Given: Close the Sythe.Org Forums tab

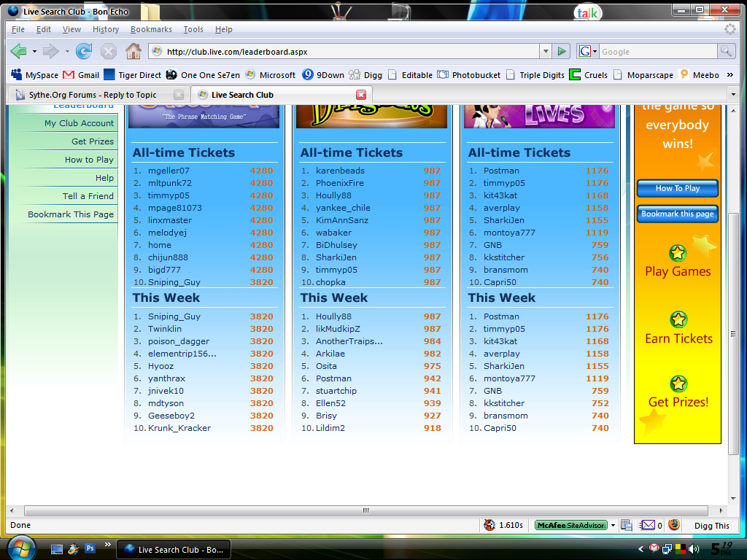Looking at the screenshot, I should tap(179, 94).
